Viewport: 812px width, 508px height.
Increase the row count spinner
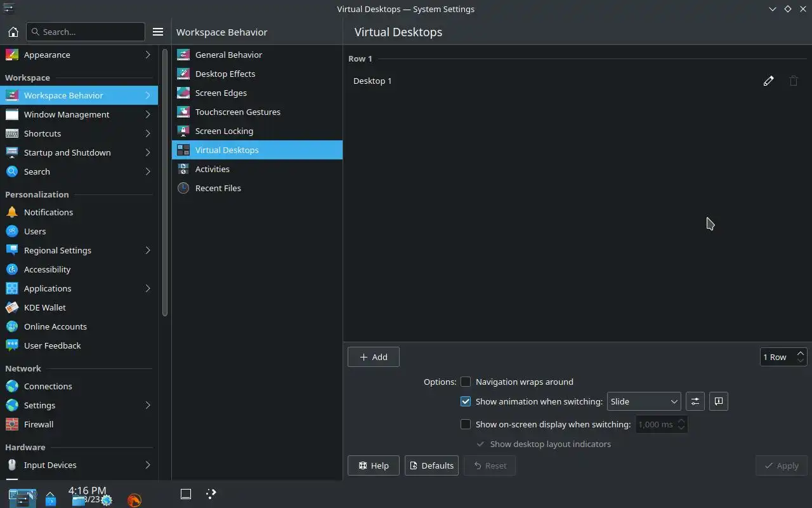tap(801, 353)
